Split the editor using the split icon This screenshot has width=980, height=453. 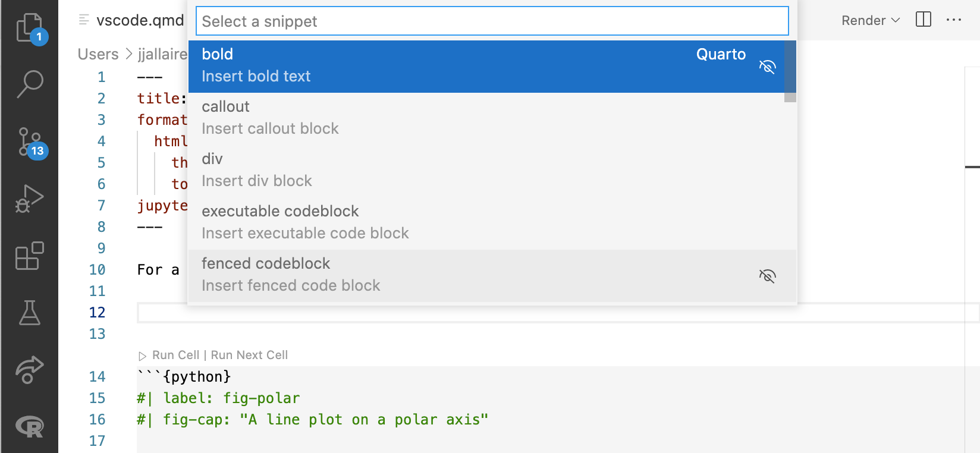coord(923,20)
